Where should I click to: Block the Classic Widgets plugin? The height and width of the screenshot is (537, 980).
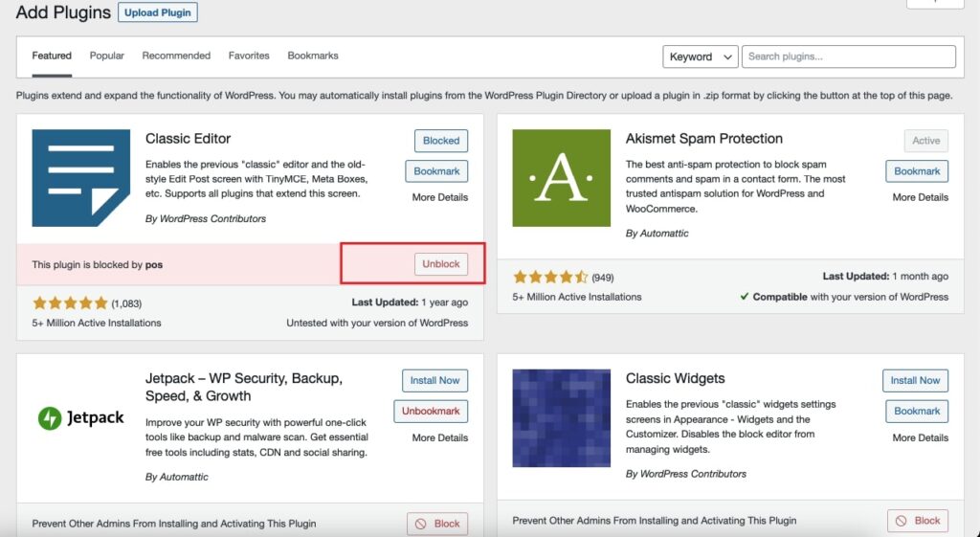(x=918, y=521)
